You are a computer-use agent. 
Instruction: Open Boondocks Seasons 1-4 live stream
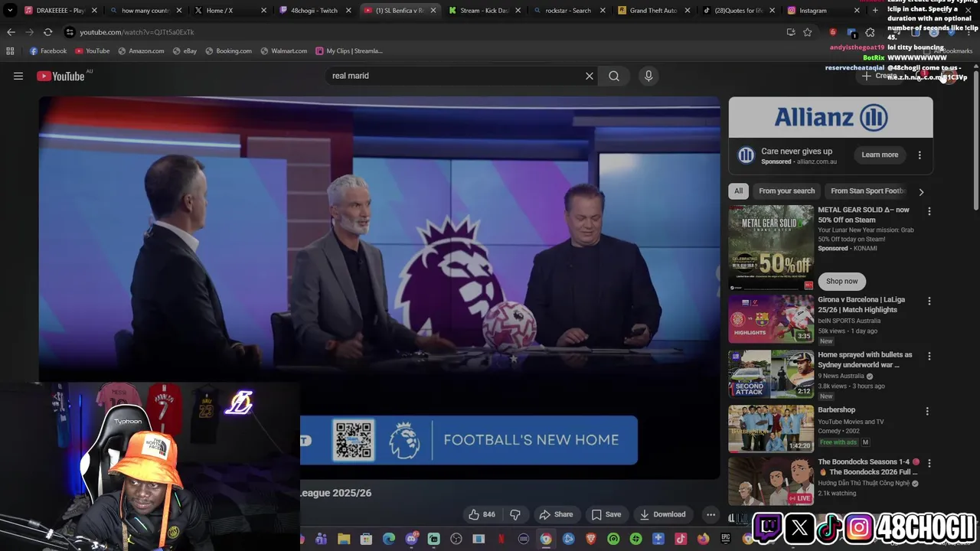tap(771, 481)
